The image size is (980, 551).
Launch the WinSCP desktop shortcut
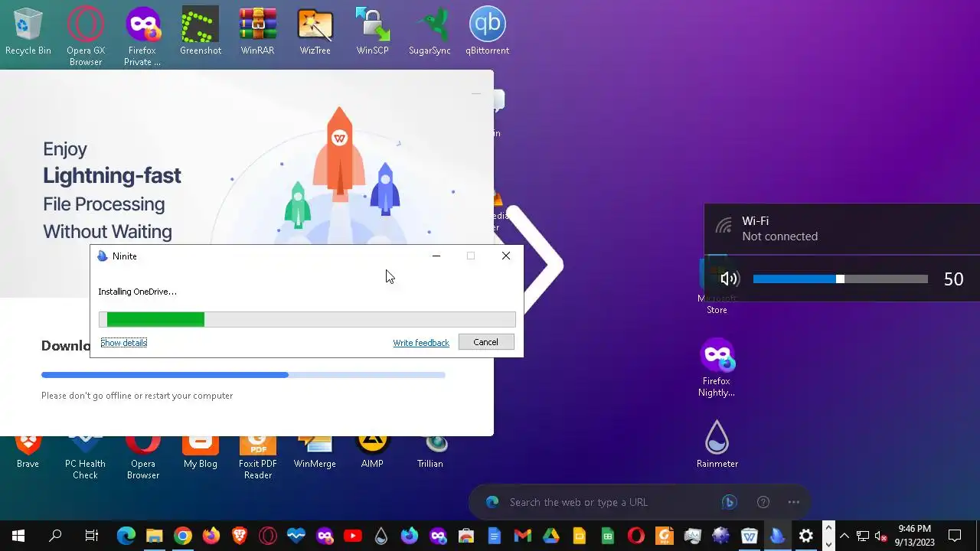tap(373, 32)
